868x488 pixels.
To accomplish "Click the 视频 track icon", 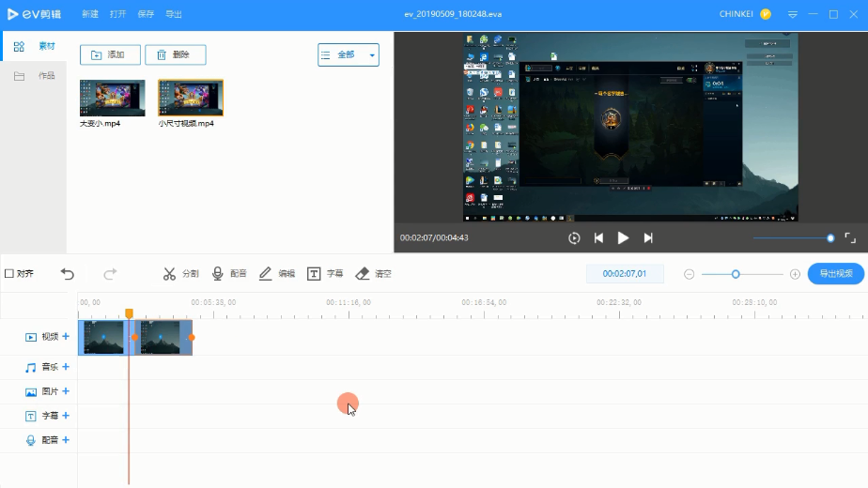I will pos(31,337).
